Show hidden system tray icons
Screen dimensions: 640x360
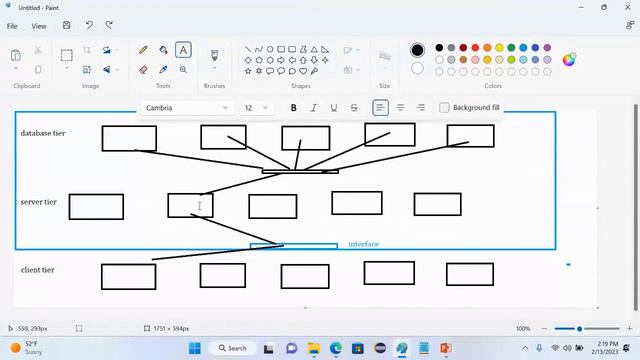coord(525,348)
